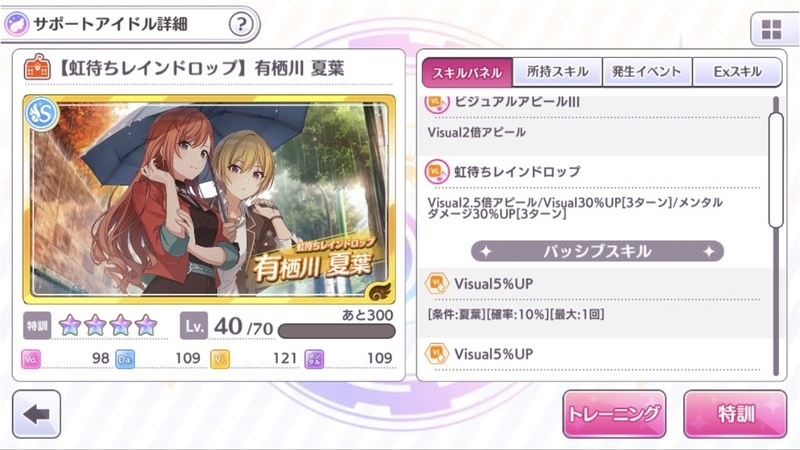This screenshot has width=800, height=450.
Task: Click the skill list scrollbar handle
Action: [776, 170]
